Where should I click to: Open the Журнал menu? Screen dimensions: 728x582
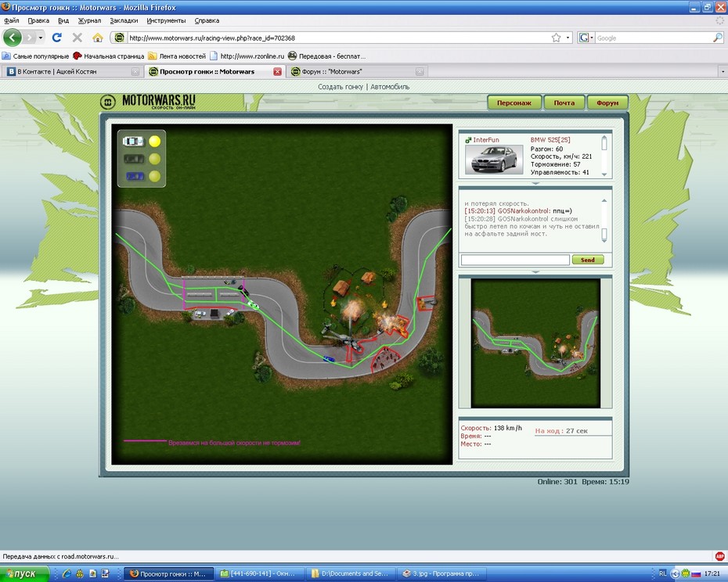(x=89, y=20)
